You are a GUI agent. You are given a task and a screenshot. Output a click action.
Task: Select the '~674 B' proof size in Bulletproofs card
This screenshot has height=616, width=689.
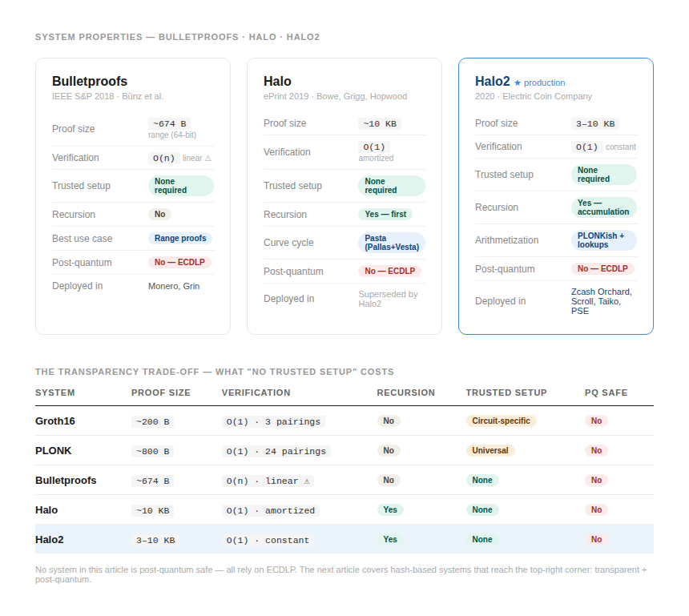coord(170,124)
